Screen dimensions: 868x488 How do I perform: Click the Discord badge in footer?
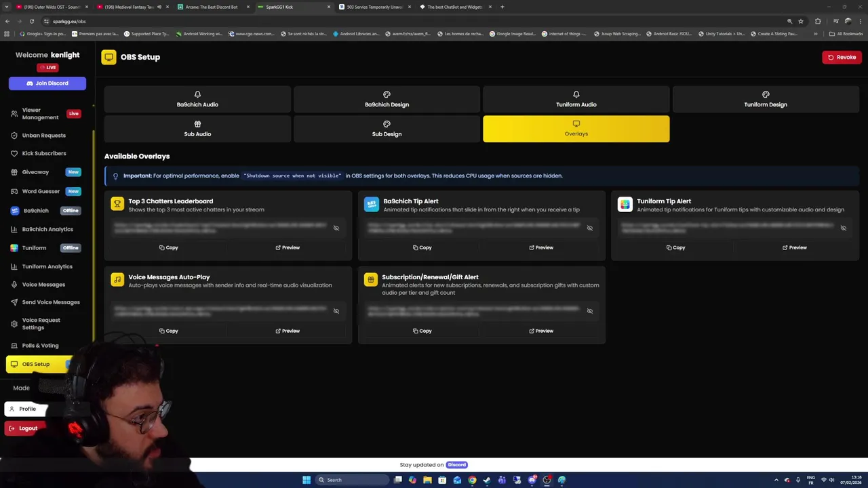tap(456, 465)
